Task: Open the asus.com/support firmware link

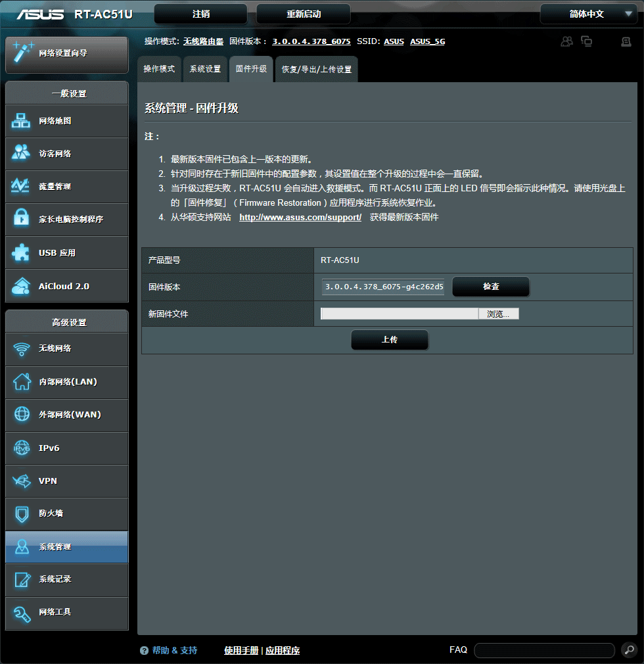Action: (300, 217)
